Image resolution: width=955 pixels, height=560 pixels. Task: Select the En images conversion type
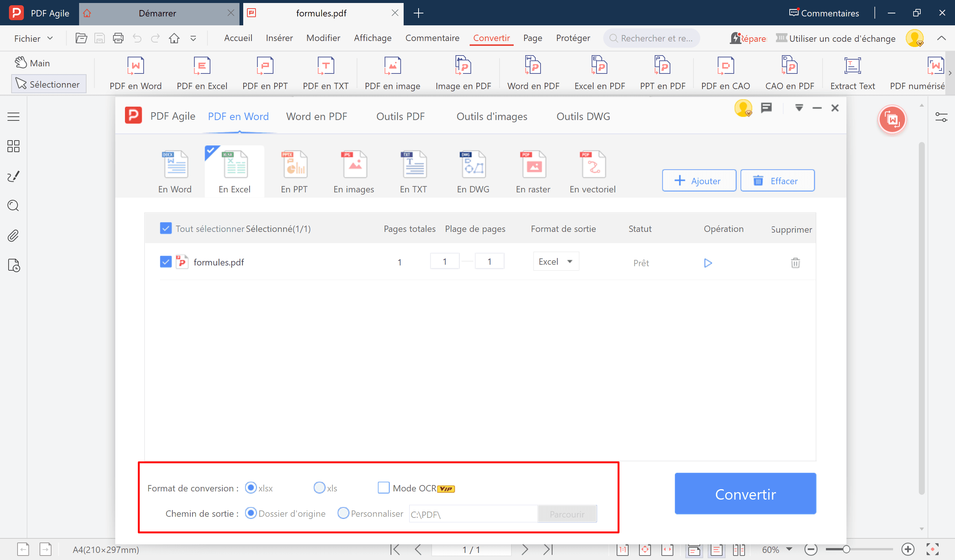click(x=354, y=172)
